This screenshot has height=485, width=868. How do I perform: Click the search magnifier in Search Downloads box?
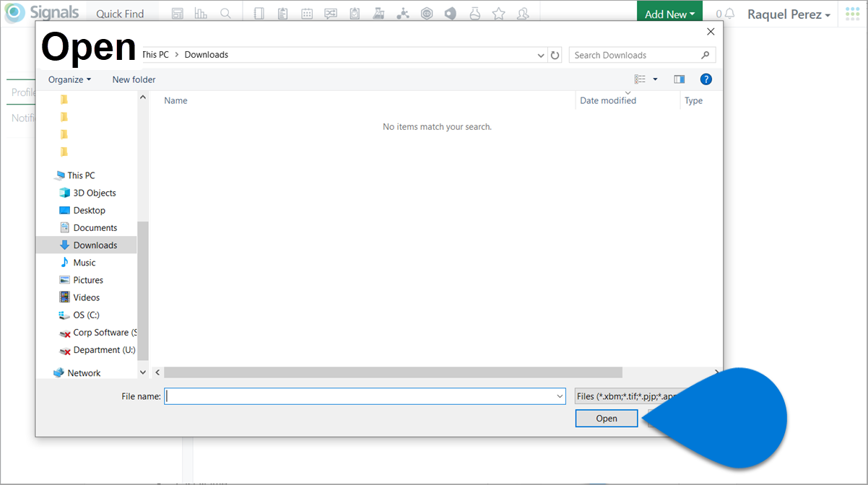706,55
